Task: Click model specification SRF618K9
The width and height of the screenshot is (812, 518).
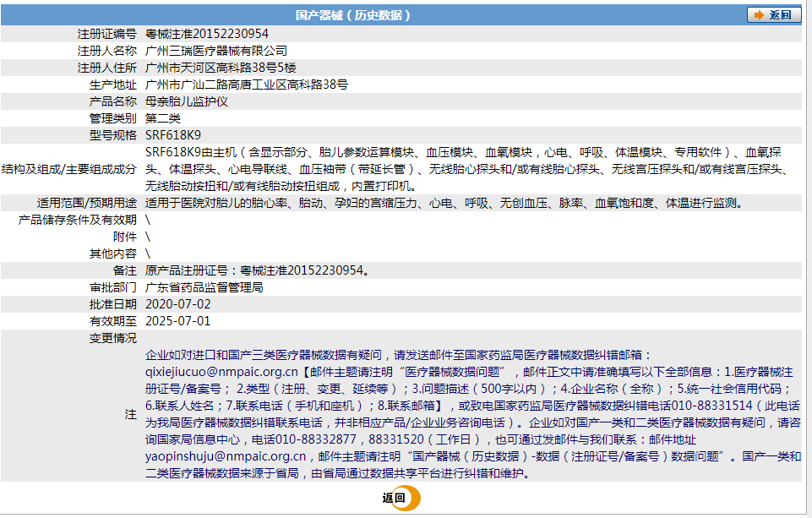Action: tap(173, 135)
